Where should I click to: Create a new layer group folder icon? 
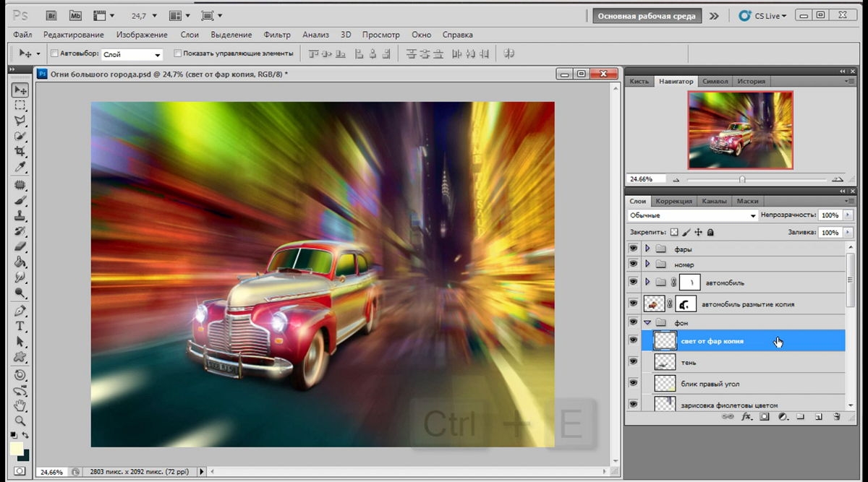pyautogui.click(x=801, y=417)
